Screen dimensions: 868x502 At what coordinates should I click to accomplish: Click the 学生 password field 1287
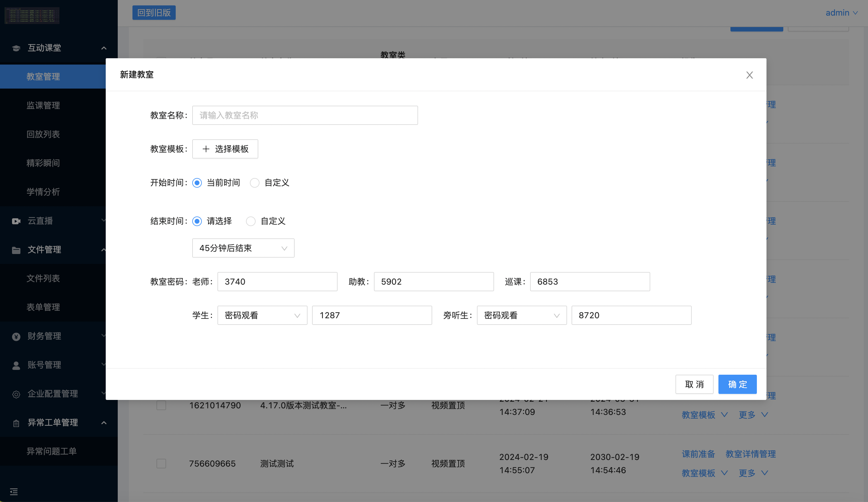click(x=372, y=315)
